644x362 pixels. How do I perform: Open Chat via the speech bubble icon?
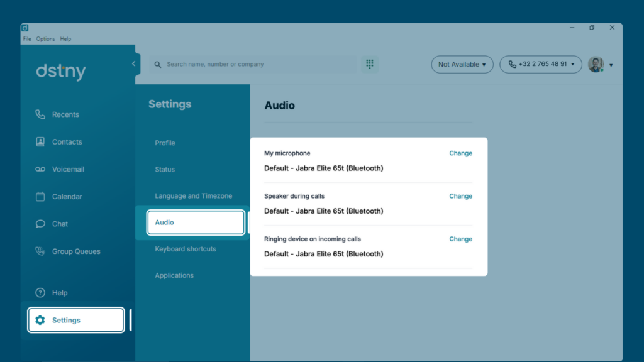(x=40, y=224)
